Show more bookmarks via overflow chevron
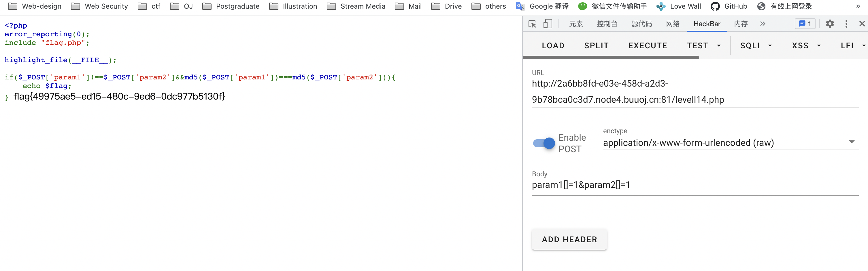This screenshot has height=271, width=868. pyautogui.click(x=858, y=6)
